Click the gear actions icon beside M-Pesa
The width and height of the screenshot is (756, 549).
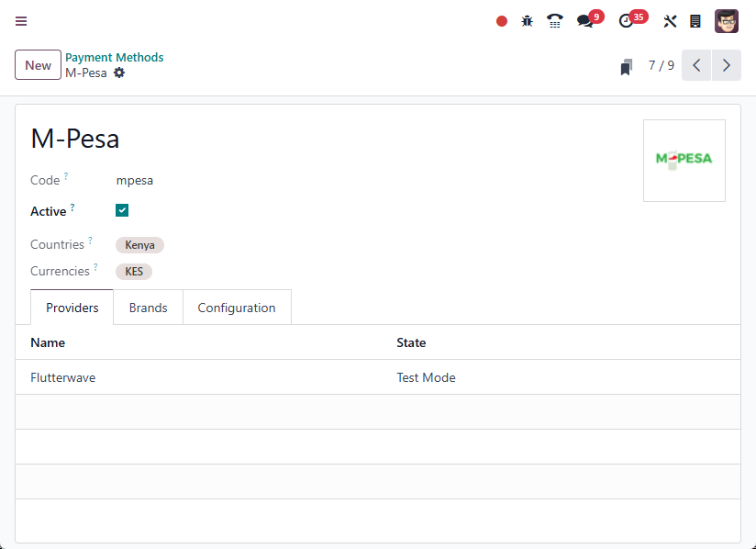(119, 73)
